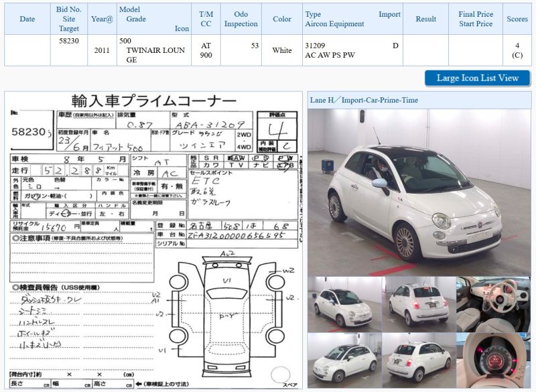Click the T/M CC column header
This screenshot has width=536, height=392.
coord(206,19)
